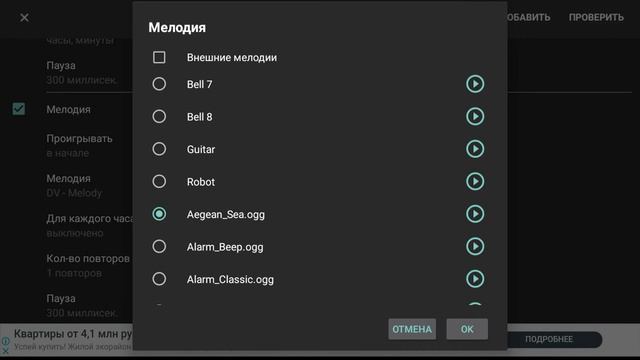Cancel the dialog with ОТМЕНА

click(412, 329)
